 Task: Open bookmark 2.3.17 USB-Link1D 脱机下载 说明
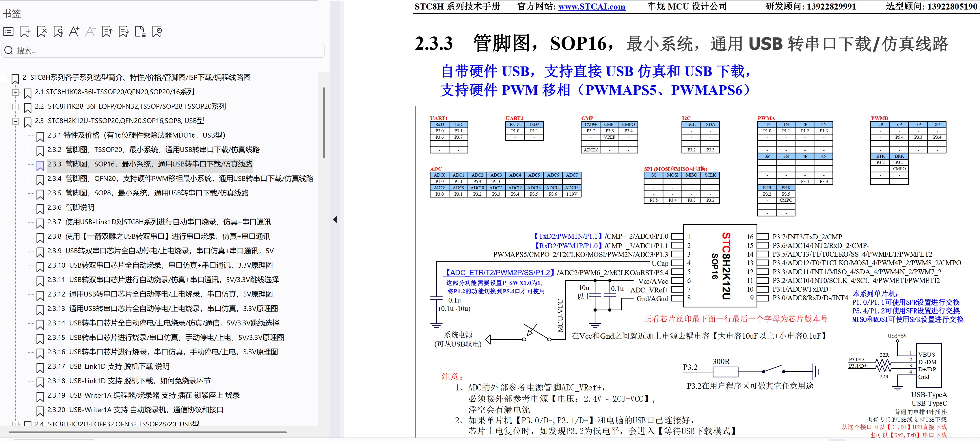point(108,367)
